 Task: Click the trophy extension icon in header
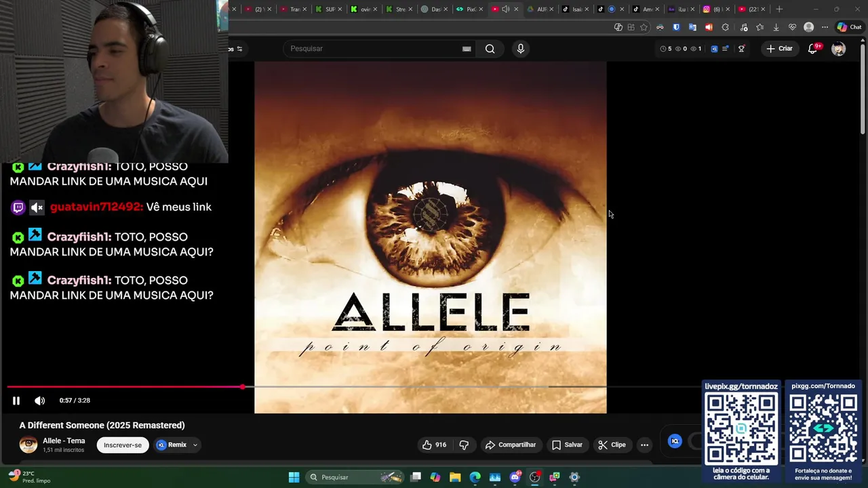741,49
